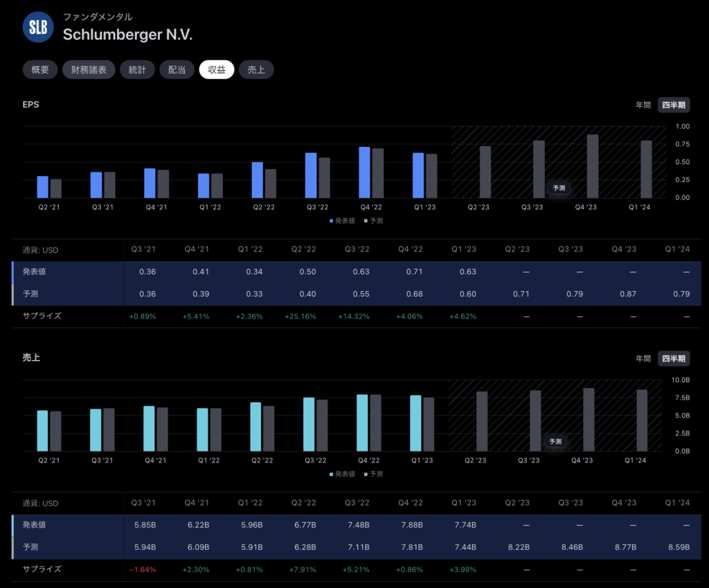The height and width of the screenshot is (588, 709).
Task: Click the EPS section heading
Action: click(x=30, y=105)
